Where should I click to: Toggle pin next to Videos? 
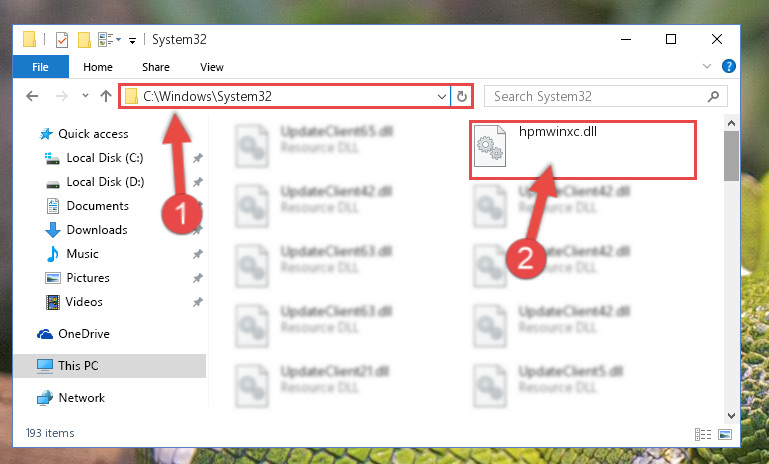click(x=197, y=302)
